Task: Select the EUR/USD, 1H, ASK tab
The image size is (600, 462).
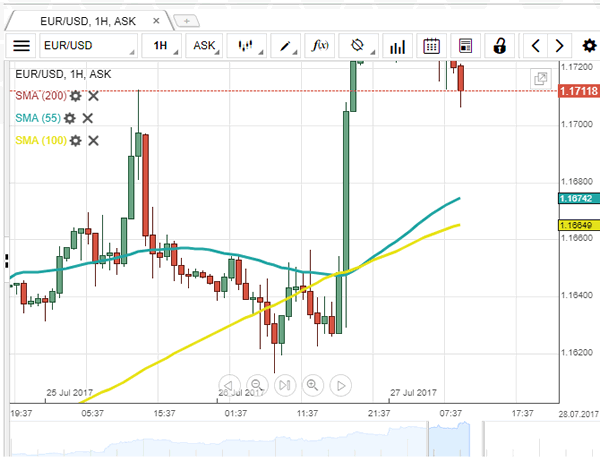Action: 88,21
